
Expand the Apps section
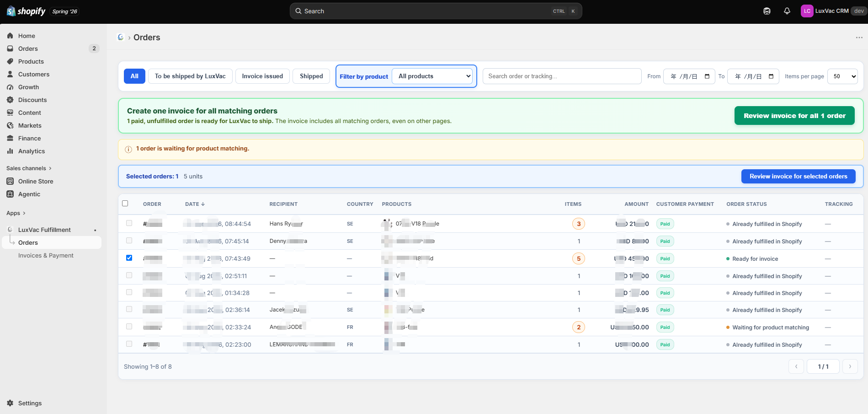(16, 213)
